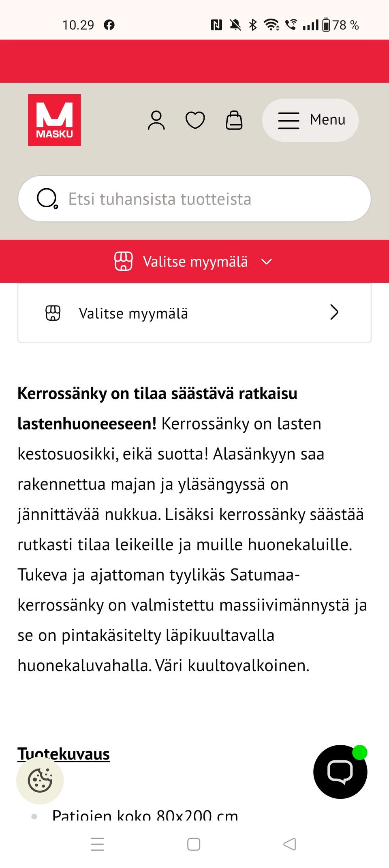Screen dimensions: 389x868
Task: Open the wishlist heart icon
Action: click(x=195, y=120)
